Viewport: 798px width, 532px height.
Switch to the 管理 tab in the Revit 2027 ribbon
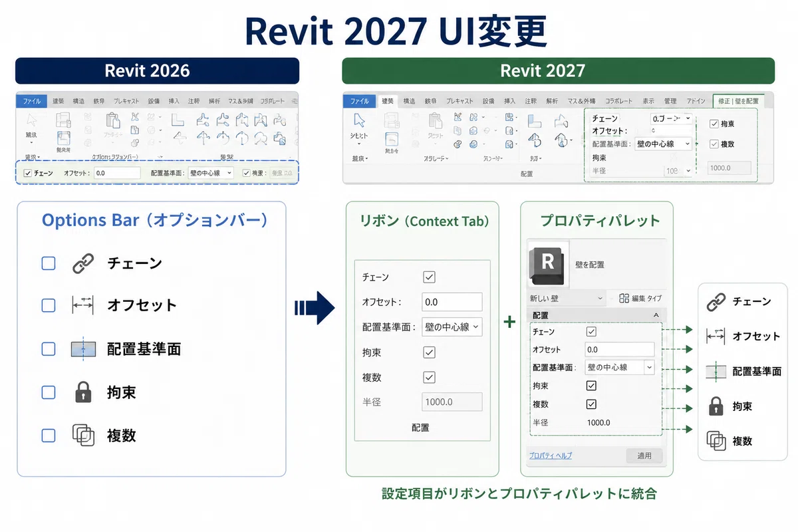670,101
